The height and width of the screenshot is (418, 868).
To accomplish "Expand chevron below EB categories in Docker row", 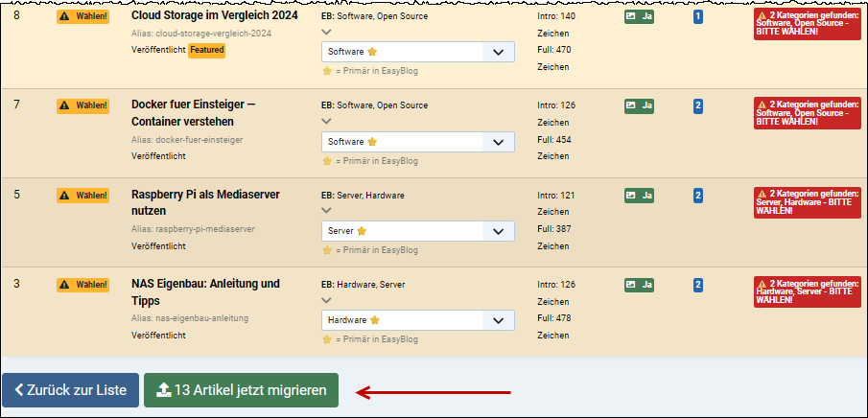I will 327,121.
